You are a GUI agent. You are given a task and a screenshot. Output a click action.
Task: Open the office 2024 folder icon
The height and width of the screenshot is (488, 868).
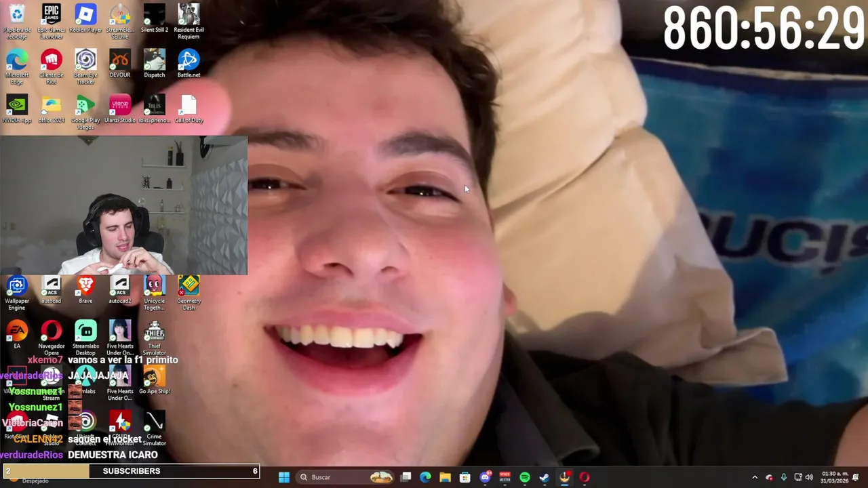[x=52, y=108]
